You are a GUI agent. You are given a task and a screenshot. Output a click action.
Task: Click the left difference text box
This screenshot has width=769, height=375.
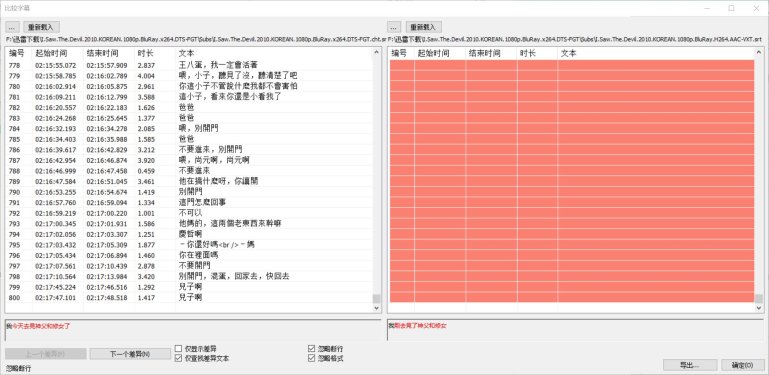(193, 330)
